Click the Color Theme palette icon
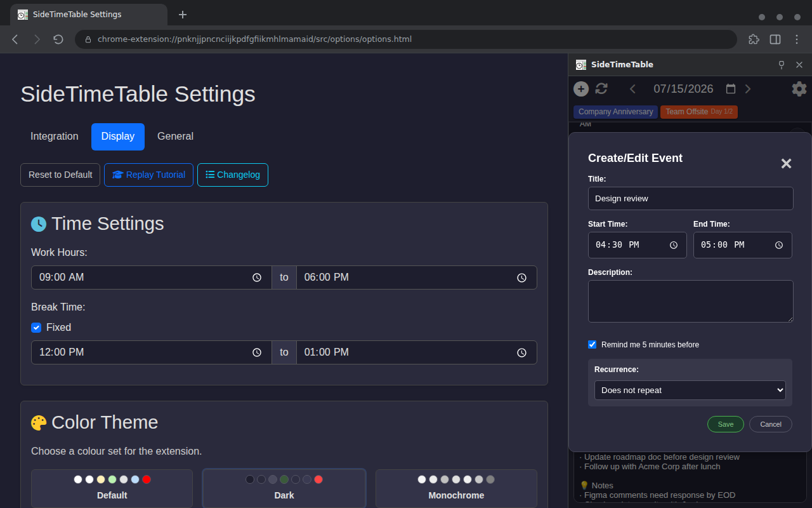 coord(39,422)
